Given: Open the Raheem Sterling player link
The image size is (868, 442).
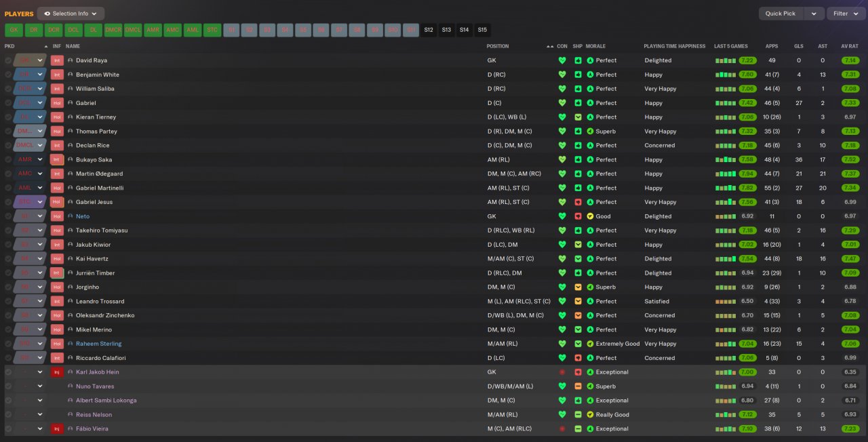Looking at the screenshot, I should (99, 344).
